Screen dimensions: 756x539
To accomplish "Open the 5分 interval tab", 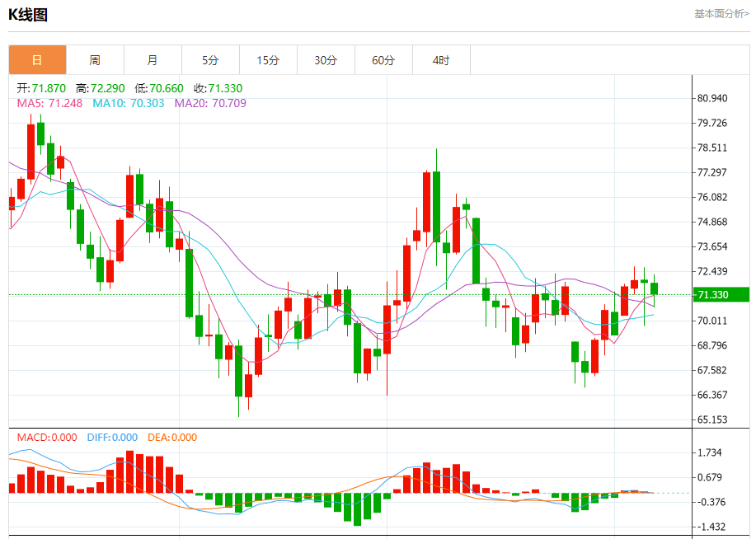I will point(210,60).
